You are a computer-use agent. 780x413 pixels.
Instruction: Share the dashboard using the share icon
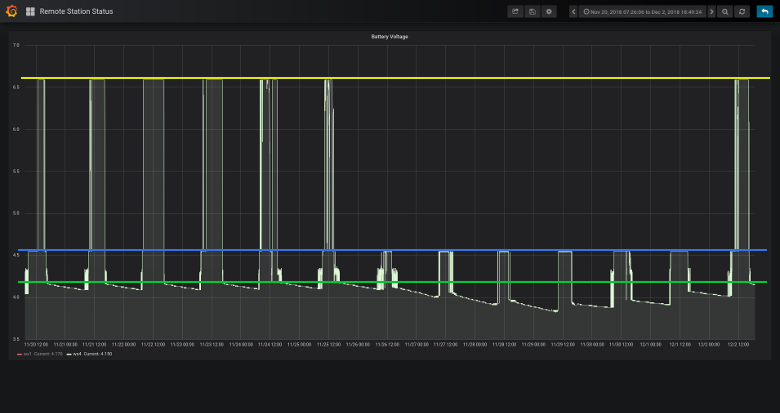point(515,11)
